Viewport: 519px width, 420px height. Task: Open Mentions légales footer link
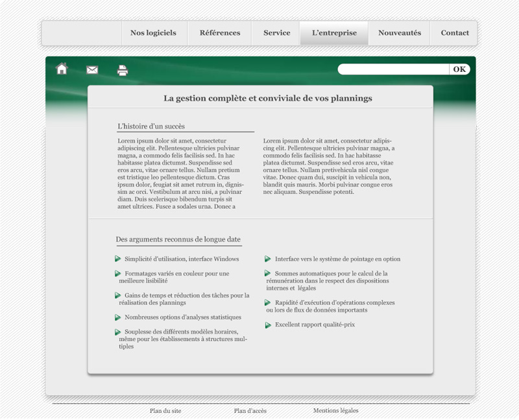pos(335,411)
